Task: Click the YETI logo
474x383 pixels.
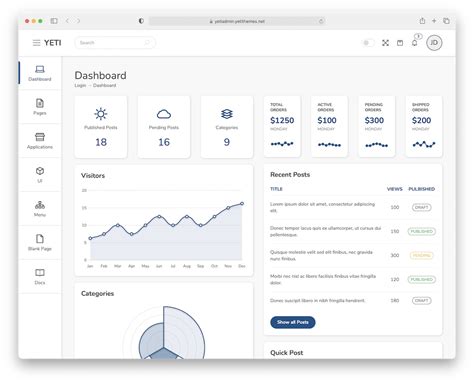Action: [53, 43]
